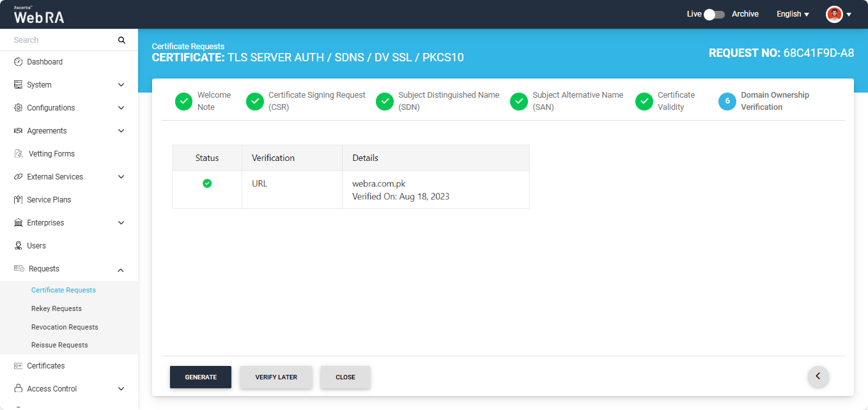
Task: Select Revocation Requests in sidebar
Action: (65, 327)
